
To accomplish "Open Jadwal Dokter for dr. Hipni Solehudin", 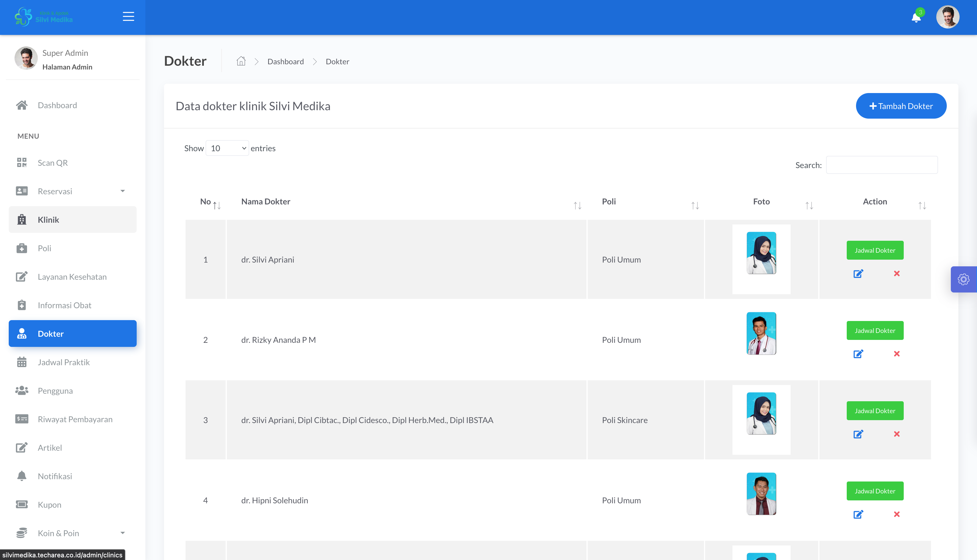I will 875,491.
